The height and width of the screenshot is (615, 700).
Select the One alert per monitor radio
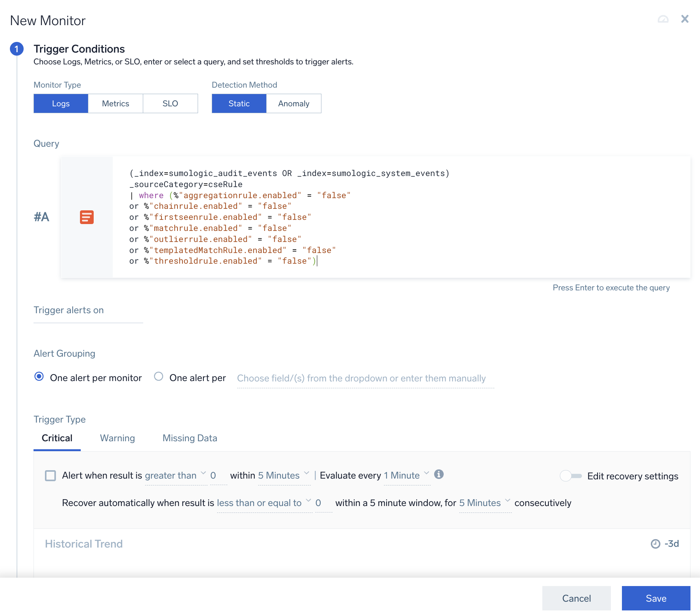click(39, 377)
